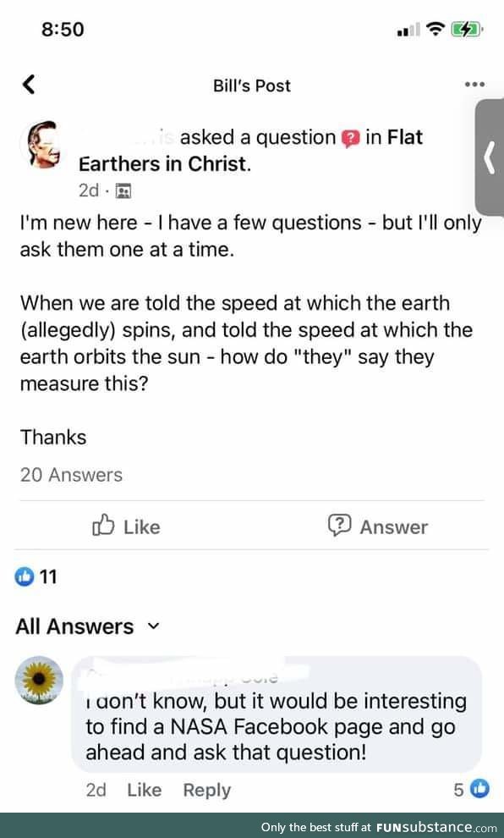Like the NASA Facebook page comment

click(x=144, y=790)
